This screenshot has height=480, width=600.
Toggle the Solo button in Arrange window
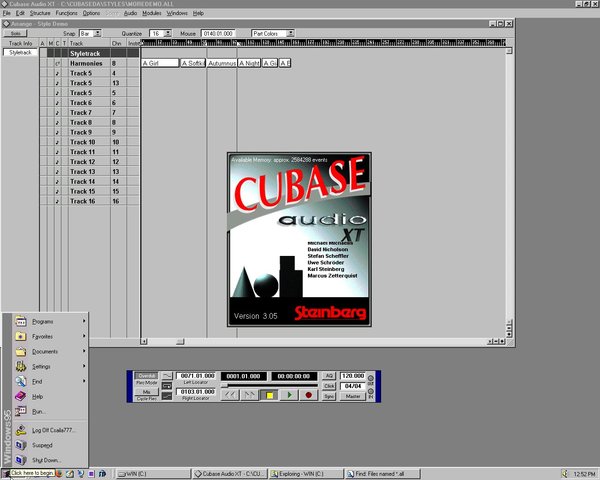pos(16,33)
